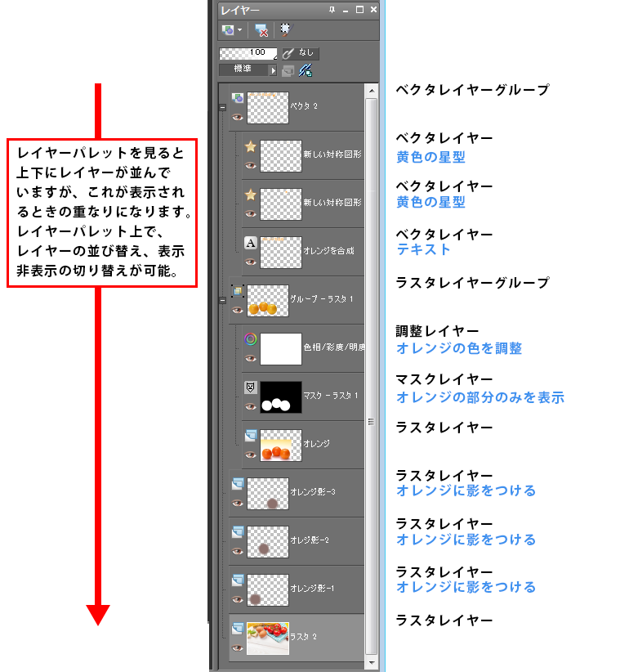This screenshot has width=629, height=672.
Task: Click the raster icon of オレンジ影-1
Action: point(238,580)
